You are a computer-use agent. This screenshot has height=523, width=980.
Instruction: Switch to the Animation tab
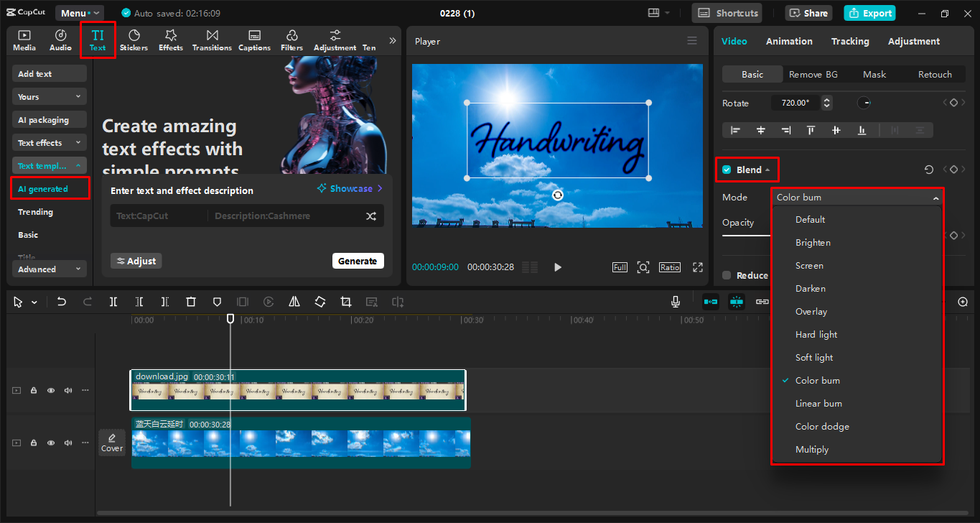point(789,41)
